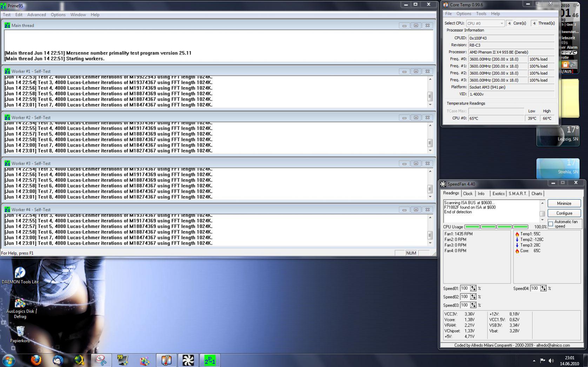
Task: Open the Papierkorb recycle bin
Action: [20, 334]
